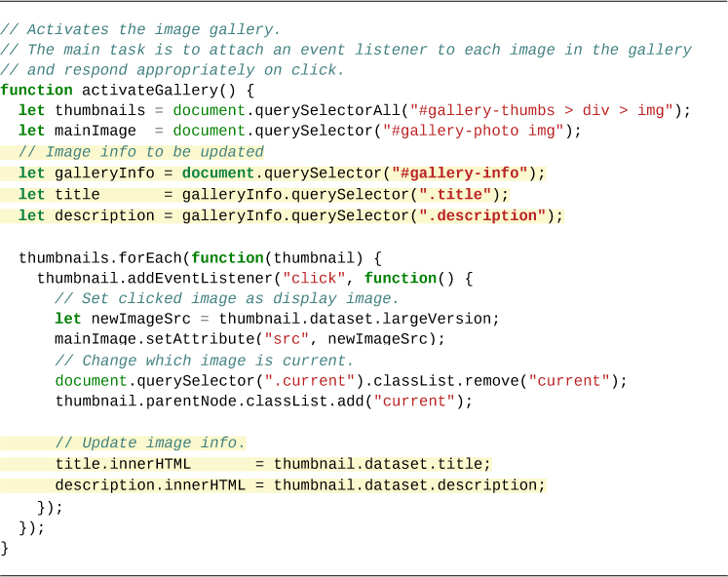This screenshot has width=728, height=577.
Task: Click "// Set clicked image as display image" comment
Action: pos(227,299)
